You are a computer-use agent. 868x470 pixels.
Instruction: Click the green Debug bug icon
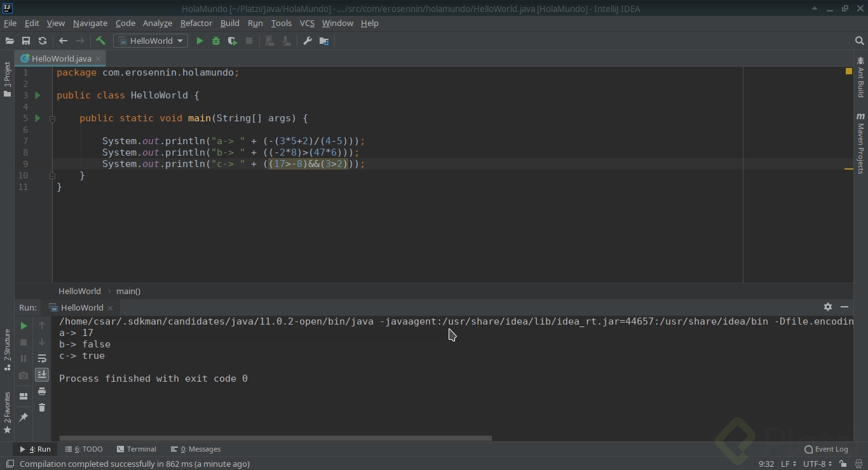click(216, 41)
